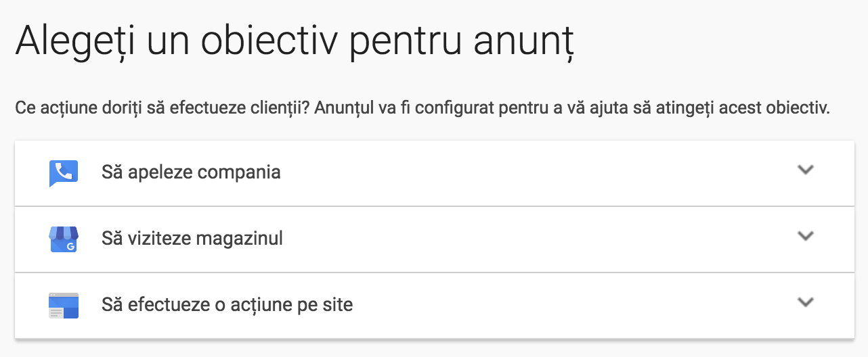
Task: Expand the 'Să apeleze compania' chevron
Action: pos(805,170)
